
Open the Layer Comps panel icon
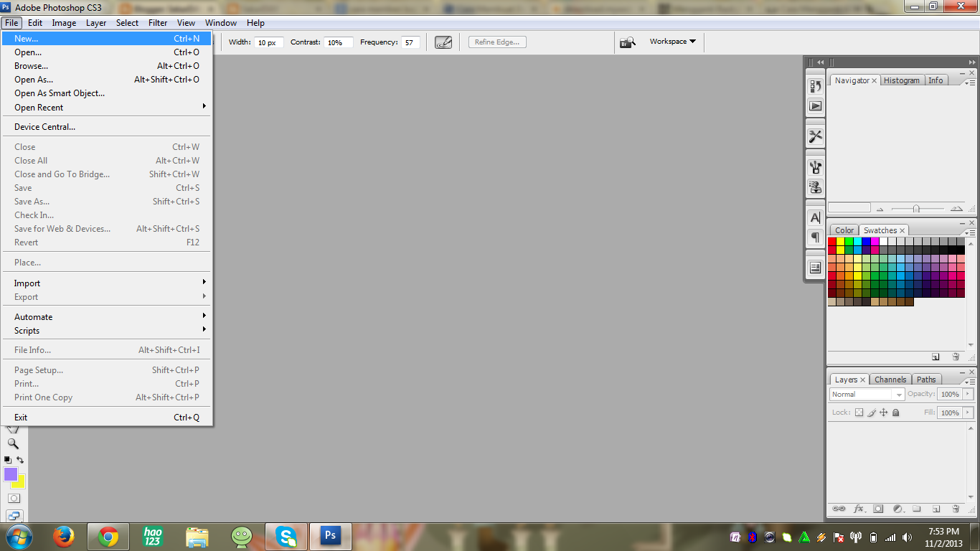[x=816, y=268]
